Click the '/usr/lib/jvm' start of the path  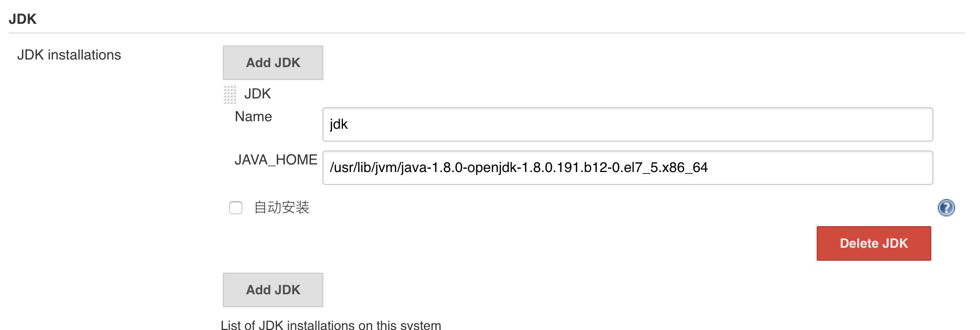click(364, 168)
